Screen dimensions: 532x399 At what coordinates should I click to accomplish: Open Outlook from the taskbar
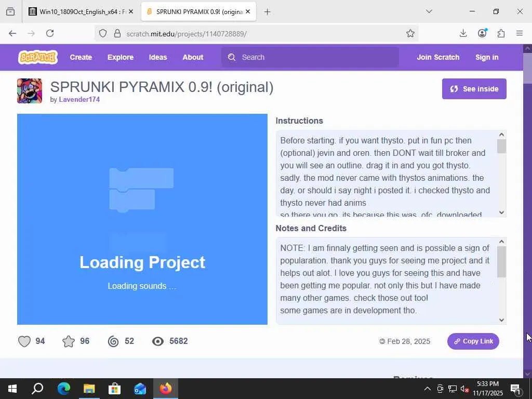click(140, 389)
